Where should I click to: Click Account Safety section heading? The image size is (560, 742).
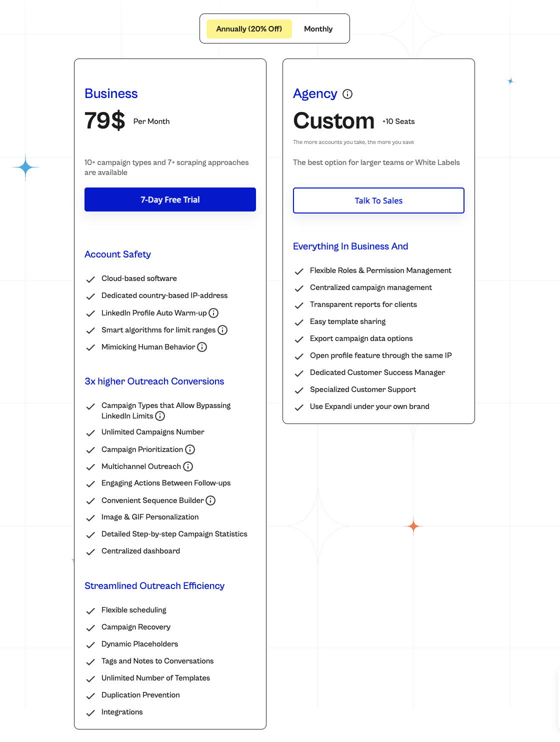pyautogui.click(x=117, y=254)
